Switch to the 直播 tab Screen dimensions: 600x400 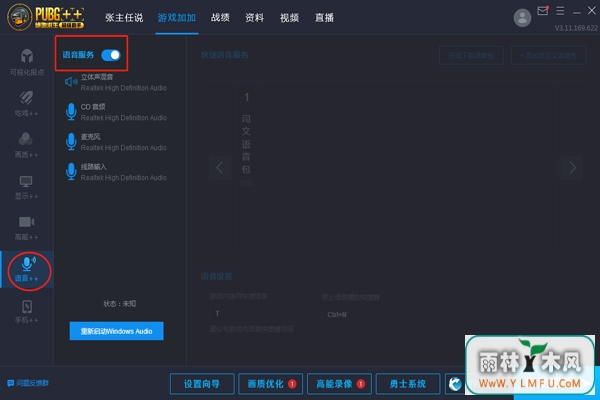click(324, 18)
